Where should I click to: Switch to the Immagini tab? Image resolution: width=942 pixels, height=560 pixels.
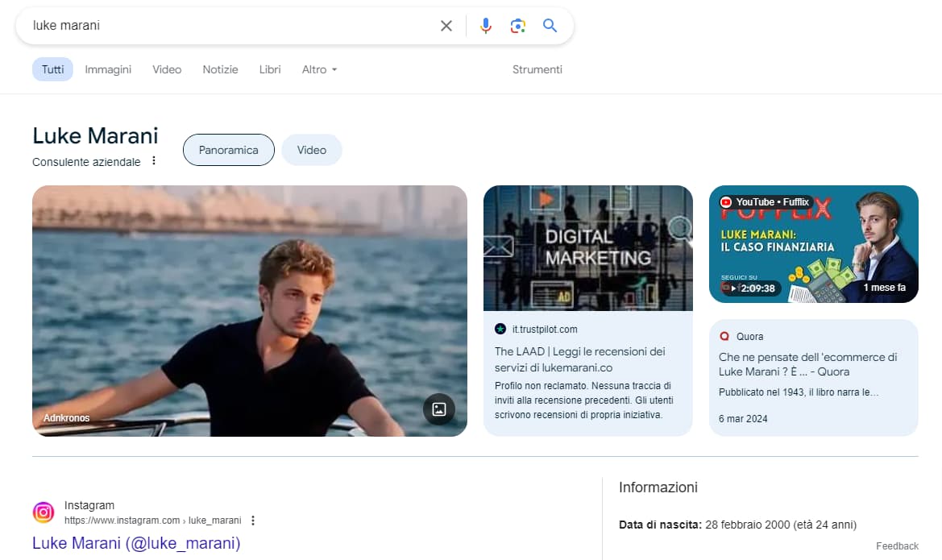tap(108, 70)
